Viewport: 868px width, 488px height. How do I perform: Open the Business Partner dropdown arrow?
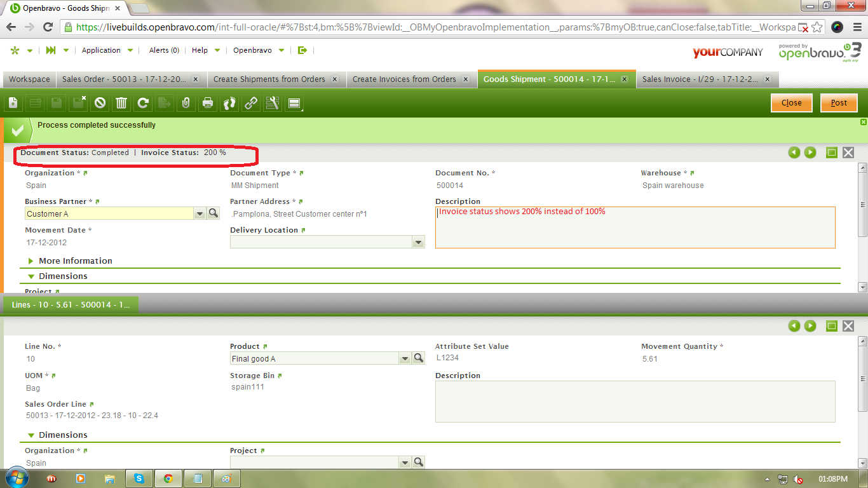[x=200, y=214]
